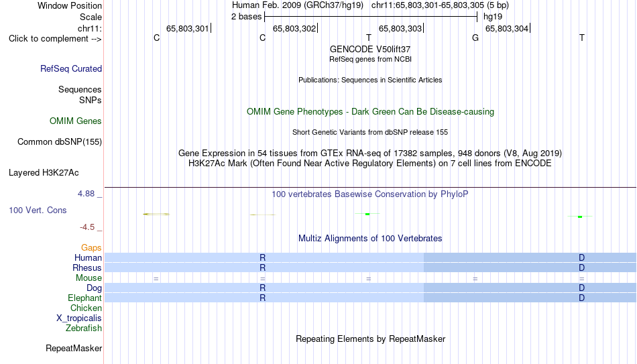Click the GENCODE V50lift37 track title
The width and height of the screenshot is (637, 364).
[370, 49]
